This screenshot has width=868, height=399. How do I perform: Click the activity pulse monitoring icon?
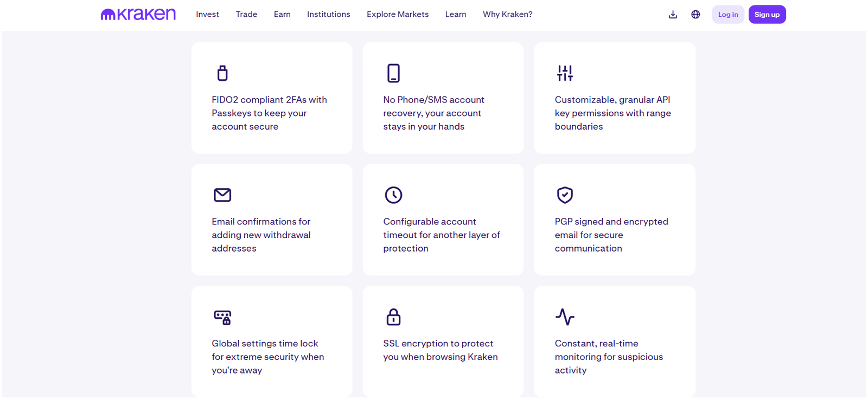(565, 317)
